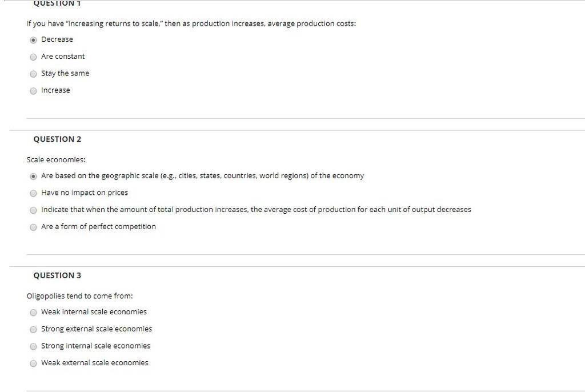Screen dimensions: 585x392
Task: Pick 'Are a form of perfect competition'
Action: (x=33, y=227)
